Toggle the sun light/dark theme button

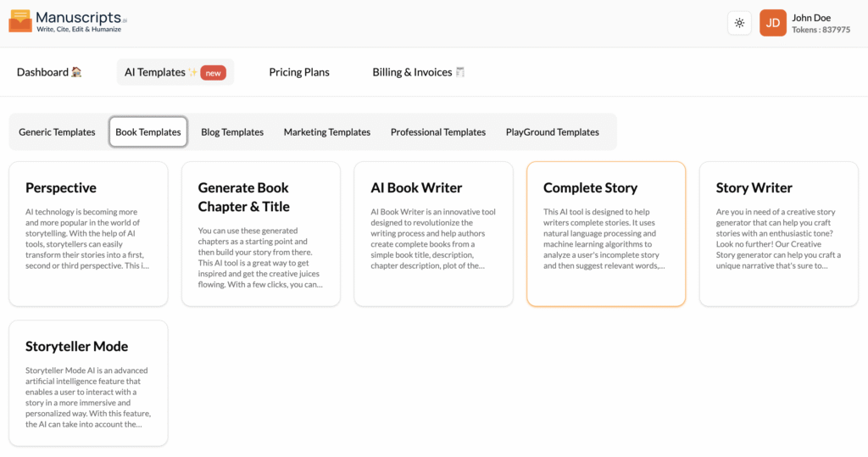[x=739, y=23]
